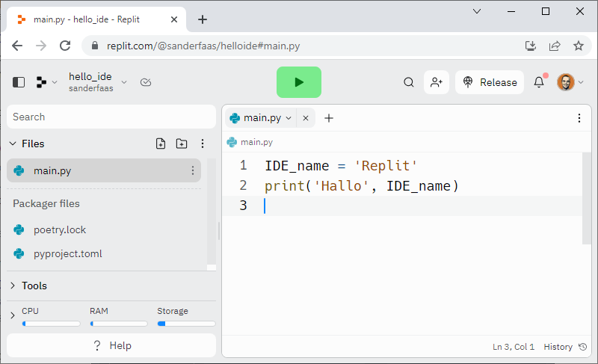Go back in the browser

tap(17, 46)
